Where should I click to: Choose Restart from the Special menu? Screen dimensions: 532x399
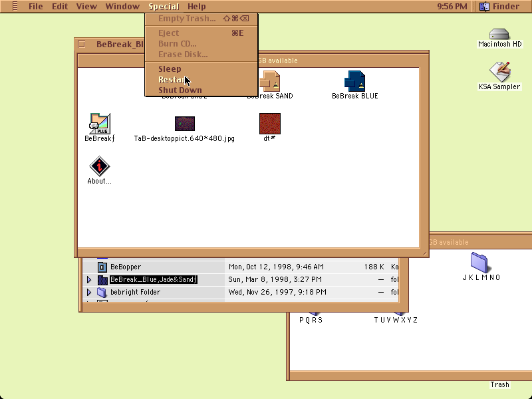click(201, 79)
